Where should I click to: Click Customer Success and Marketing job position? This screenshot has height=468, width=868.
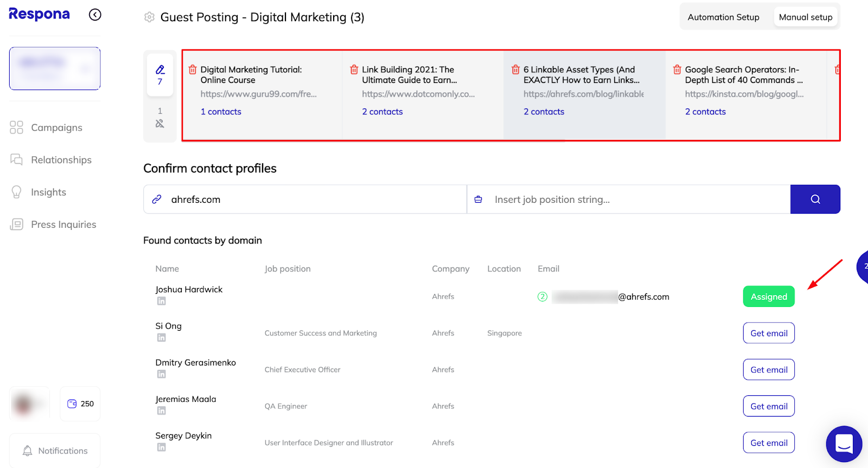(321, 333)
